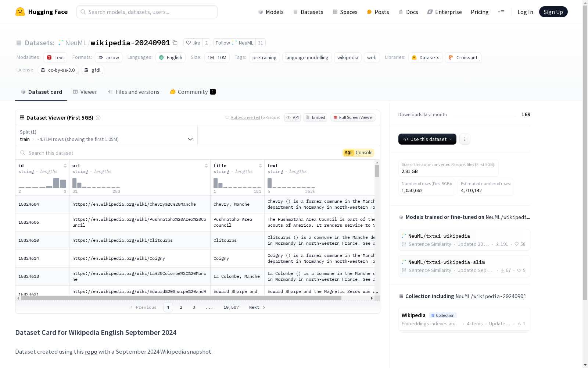Click the url lengths histogram bars
This screenshot has width=588, height=368.
click(96, 183)
